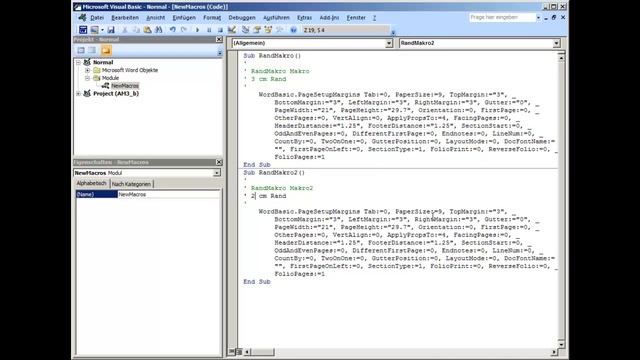Image resolution: width=640 pixels, height=360 pixels.
Task: Click the Paste clipboard icon
Action: pos(147,30)
